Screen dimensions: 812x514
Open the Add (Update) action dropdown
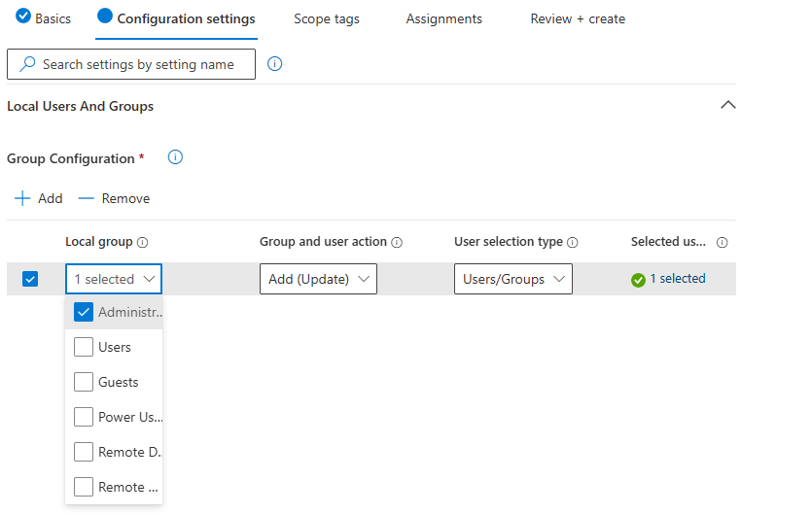(x=318, y=279)
